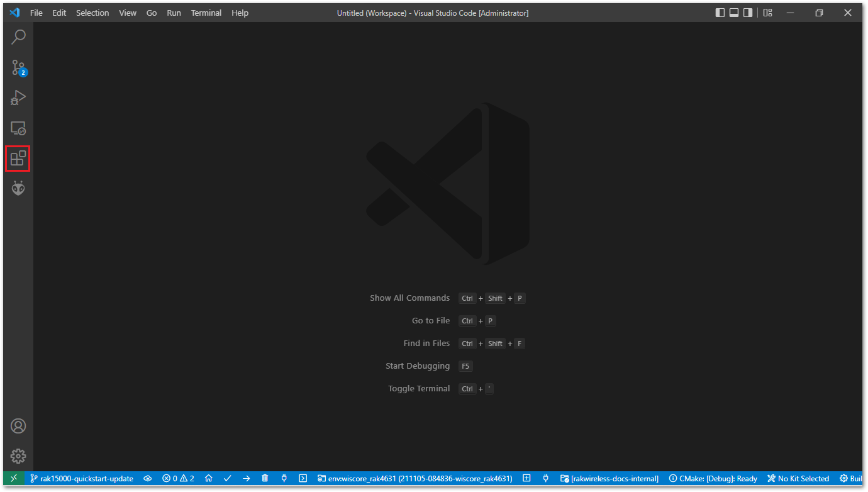
Task: Click CMake: [Debug]: Ready status item
Action: tap(713, 478)
